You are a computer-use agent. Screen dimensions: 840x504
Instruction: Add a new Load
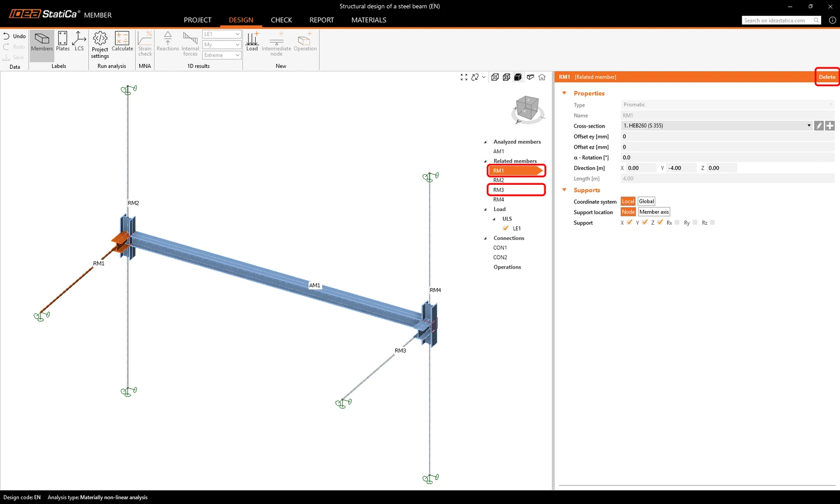(x=252, y=41)
